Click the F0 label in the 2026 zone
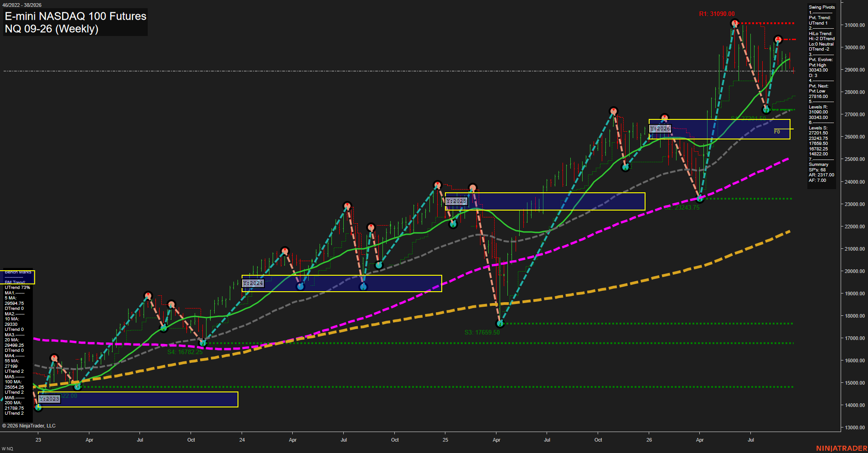Viewport: 868px width, 453px height. tap(777, 132)
